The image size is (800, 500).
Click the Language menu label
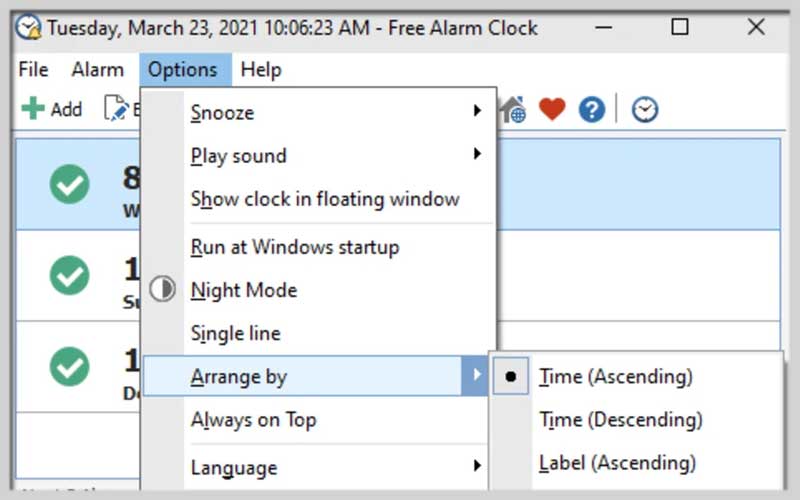[234, 468]
